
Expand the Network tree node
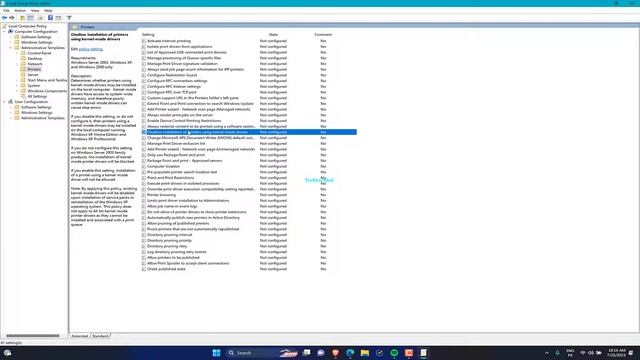tap(17, 64)
